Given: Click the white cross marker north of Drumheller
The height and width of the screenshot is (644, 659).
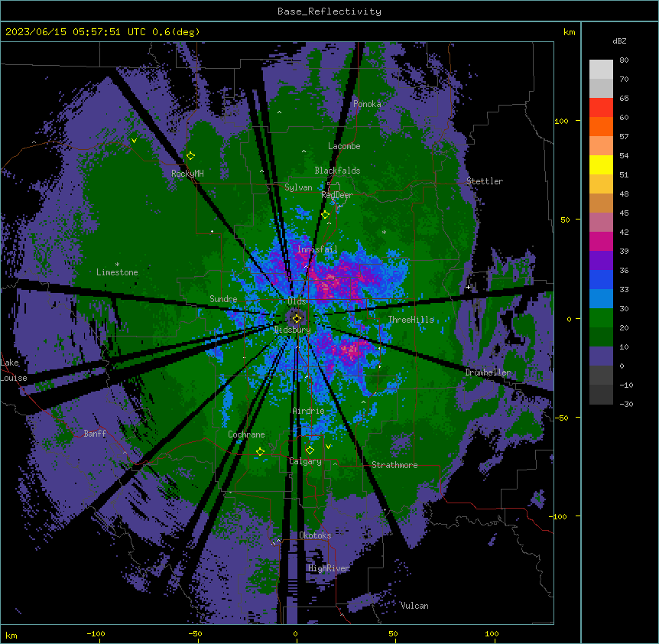Looking at the screenshot, I should click(x=468, y=287).
